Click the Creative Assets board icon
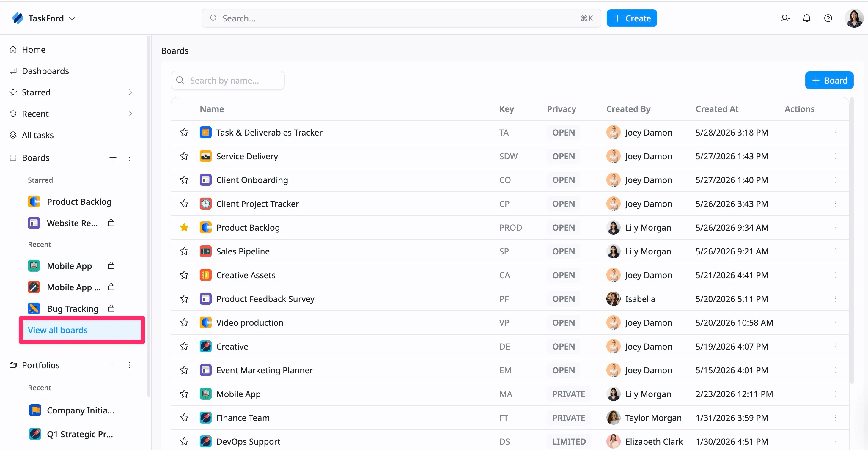Screen dimensions: 868x450 point(205,275)
